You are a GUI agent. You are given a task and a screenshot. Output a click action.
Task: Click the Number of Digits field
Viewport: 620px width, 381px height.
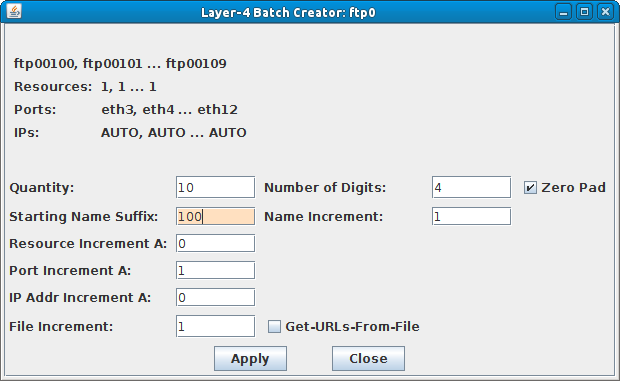(471, 187)
